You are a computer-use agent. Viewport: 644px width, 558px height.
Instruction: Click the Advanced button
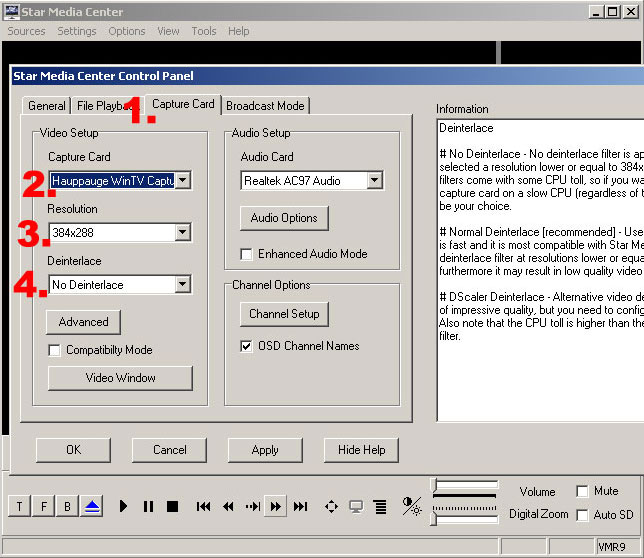coord(83,322)
